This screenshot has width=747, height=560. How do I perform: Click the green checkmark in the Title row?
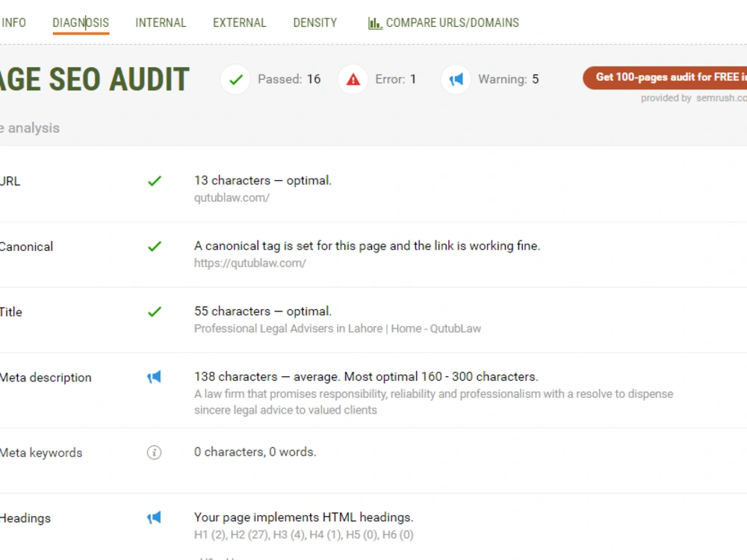coord(155,312)
